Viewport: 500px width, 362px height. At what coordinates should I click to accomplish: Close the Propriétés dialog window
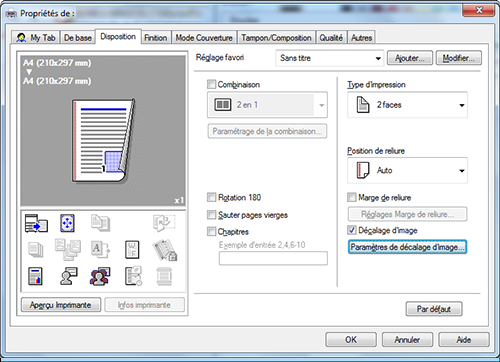pyautogui.click(x=479, y=10)
